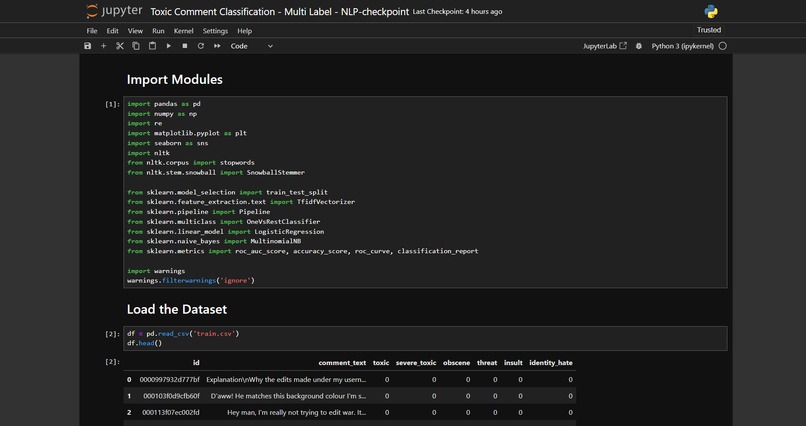The height and width of the screenshot is (426, 806).
Task: Click comment starting with D'aww!
Action: pyautogui.click(x=288, y=396)
